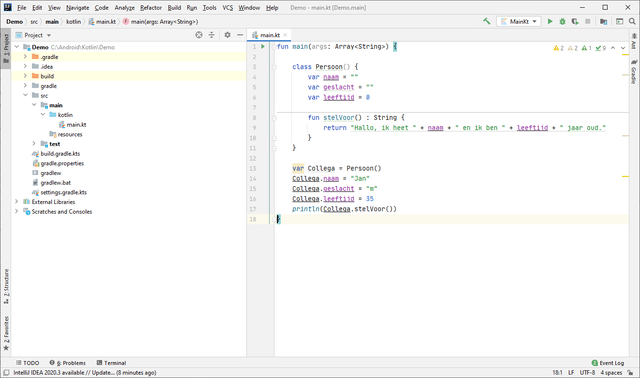This screenshot has width=640, height=378.
Task: Click the Search Everywhere magnifier icon
Action: tap(632, 21)
